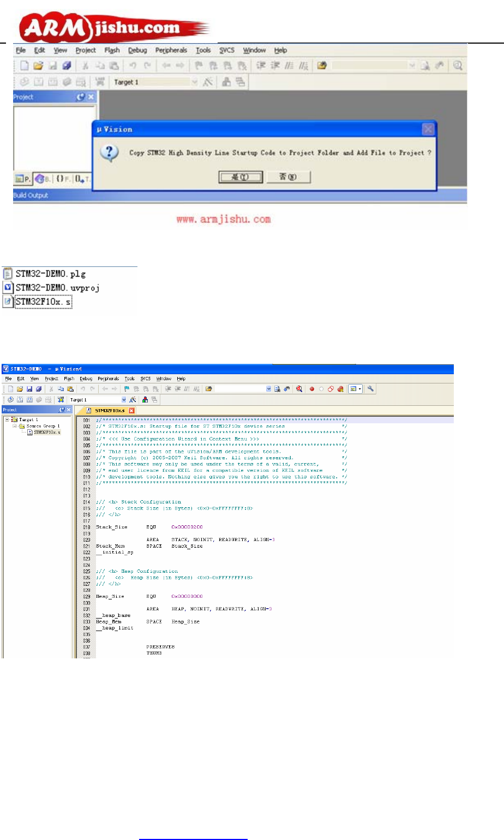Screen dimensions: 504x840
Task: Start debug session magnifier icon in STM32-DEMO
Action: [299, 389]
